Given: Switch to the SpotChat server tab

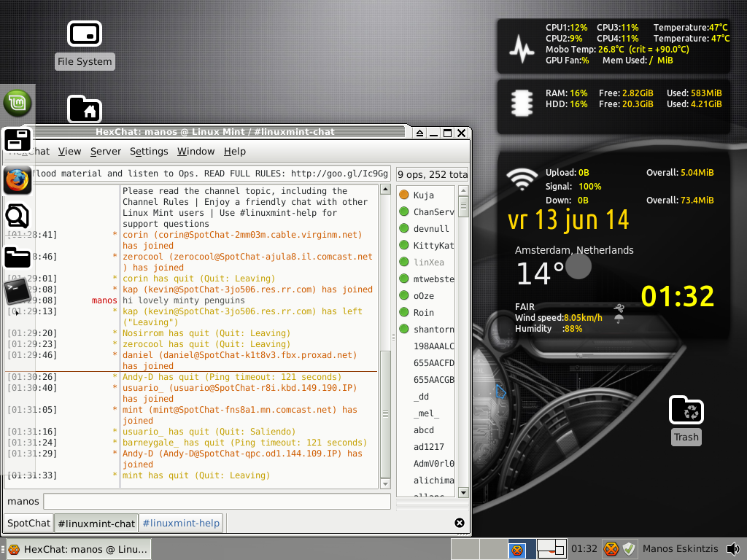Looking at the screenshot, I should [28, 523].
